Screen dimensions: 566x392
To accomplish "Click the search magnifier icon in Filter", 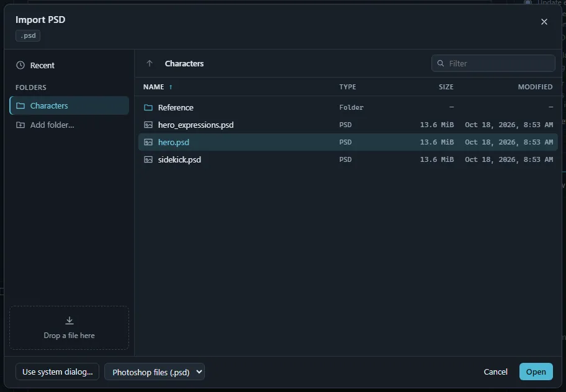I will click(441, 63).
